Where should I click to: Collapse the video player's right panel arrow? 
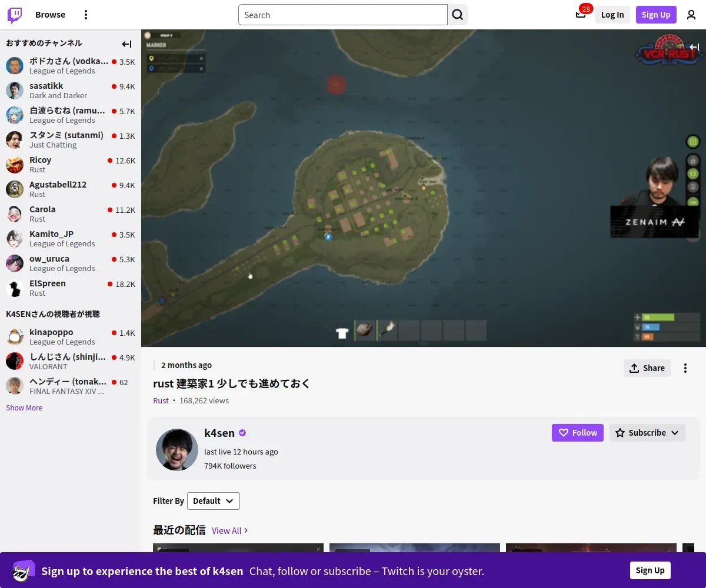click(x=694, y=47)
